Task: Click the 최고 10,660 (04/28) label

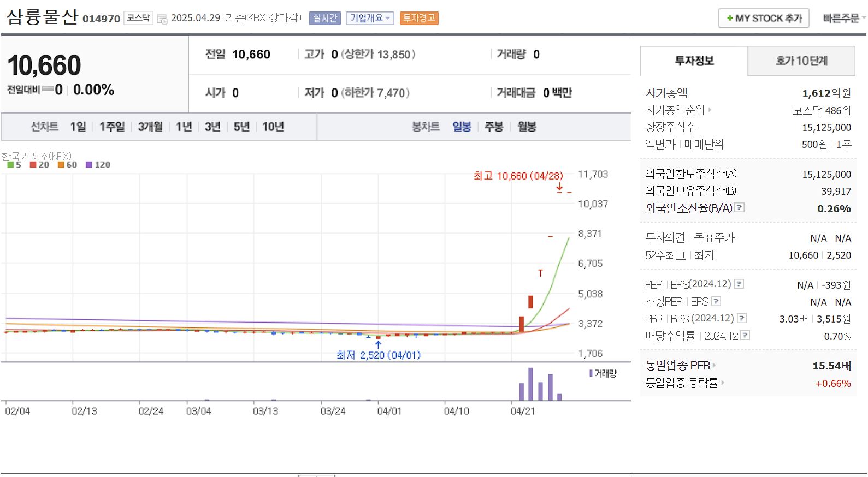Action: click(x=518, y=176)
